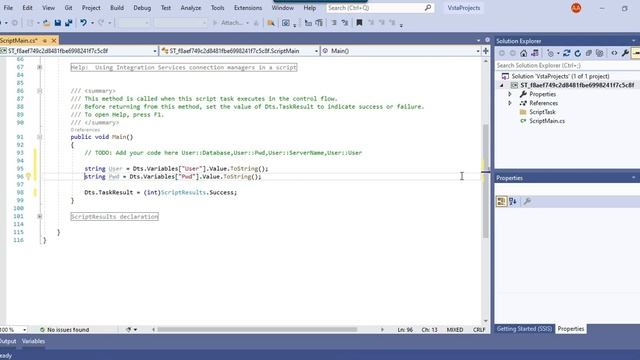The height and width of the screenshot is (360, 640).
Task: Click the comment-out selected lines icon
Action: [334, 23]
